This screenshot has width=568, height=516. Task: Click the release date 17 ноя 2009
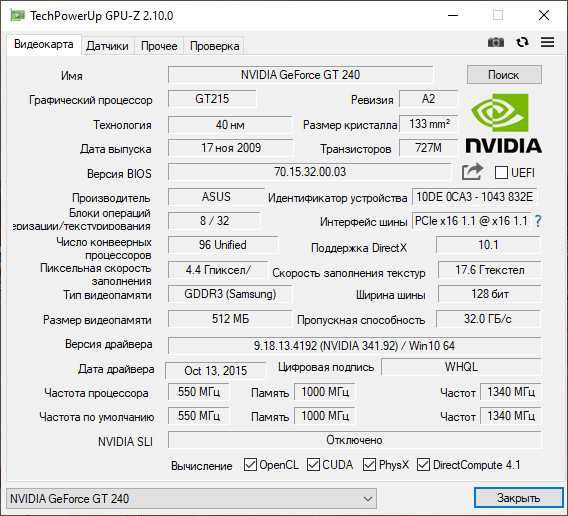(231, 148)
